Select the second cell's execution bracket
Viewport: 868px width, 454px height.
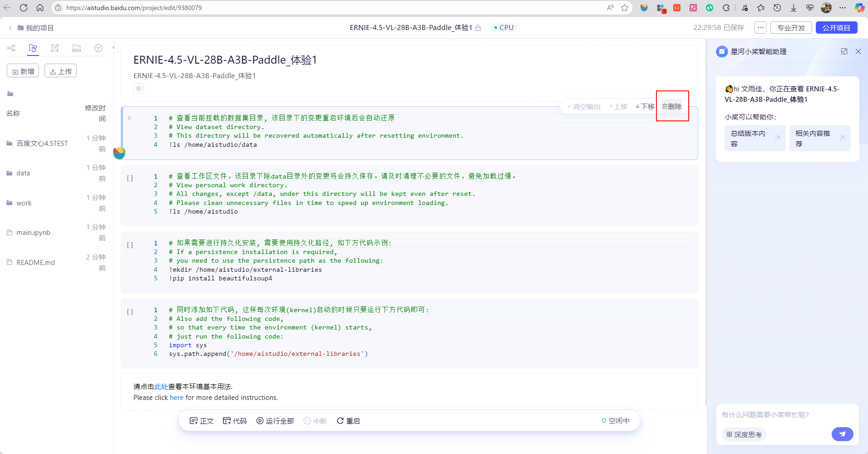130,178
